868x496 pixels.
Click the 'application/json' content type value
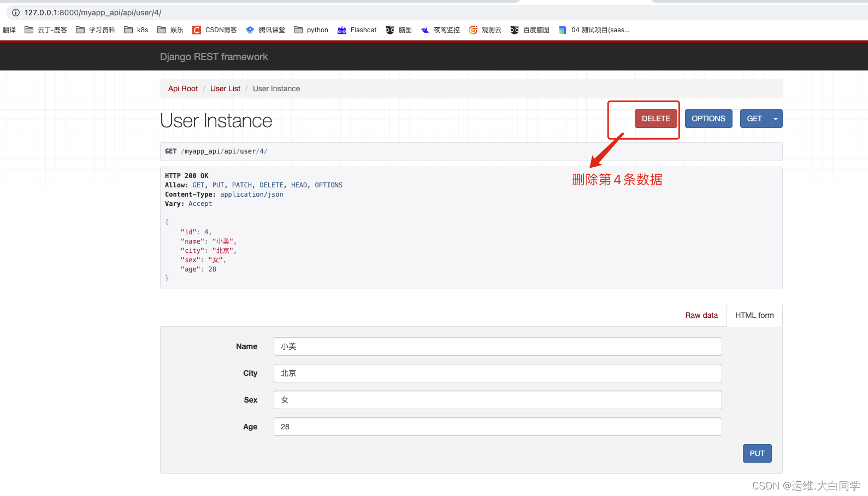click(x=252, y=194)
